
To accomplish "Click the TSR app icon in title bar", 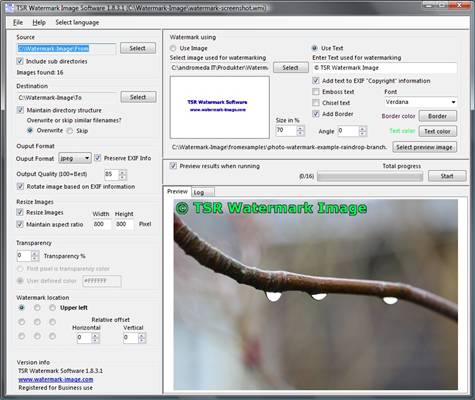I will click(10, 7).
